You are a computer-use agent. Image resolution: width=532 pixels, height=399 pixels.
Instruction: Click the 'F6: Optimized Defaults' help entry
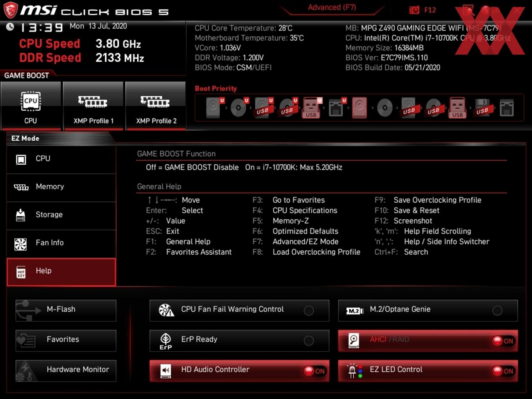click(295, 231)
